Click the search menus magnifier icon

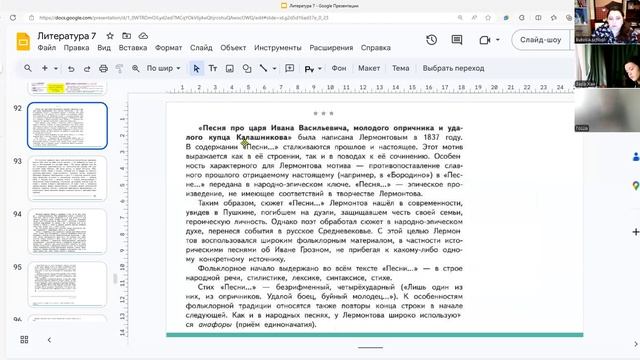28,68
